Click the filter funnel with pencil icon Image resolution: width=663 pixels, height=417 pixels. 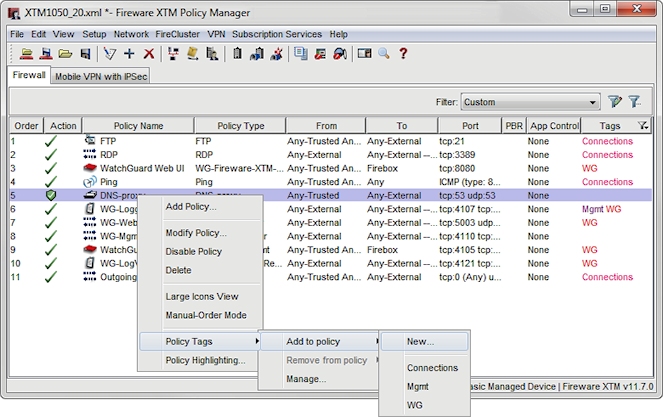click(x=615, y=102)
